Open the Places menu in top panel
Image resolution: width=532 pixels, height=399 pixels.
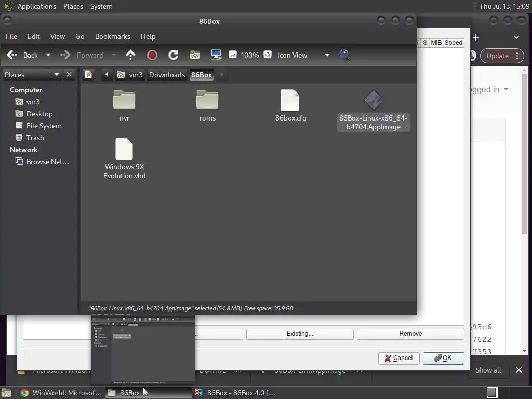[73, 6]
